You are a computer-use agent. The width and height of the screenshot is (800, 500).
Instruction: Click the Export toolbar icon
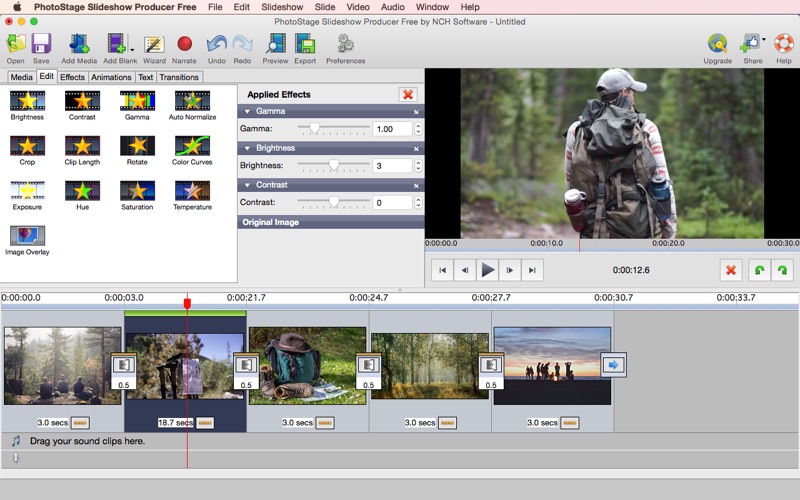pos(305,44)
